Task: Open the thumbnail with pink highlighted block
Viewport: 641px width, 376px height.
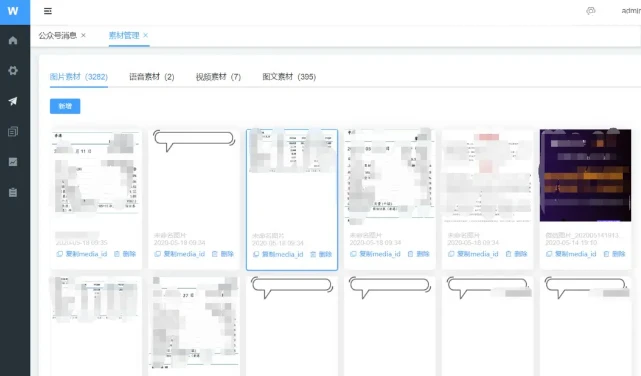Action: click(x=487, y=177)
